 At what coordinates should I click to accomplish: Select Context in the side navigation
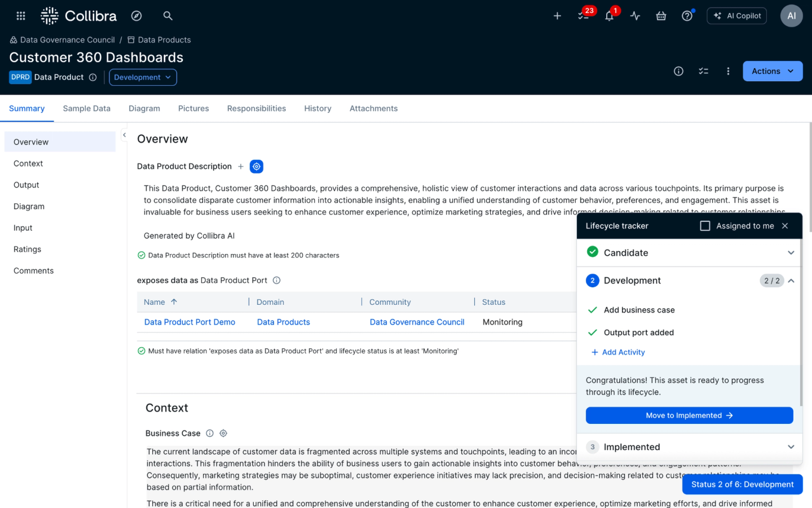click(x=60, y=163)
